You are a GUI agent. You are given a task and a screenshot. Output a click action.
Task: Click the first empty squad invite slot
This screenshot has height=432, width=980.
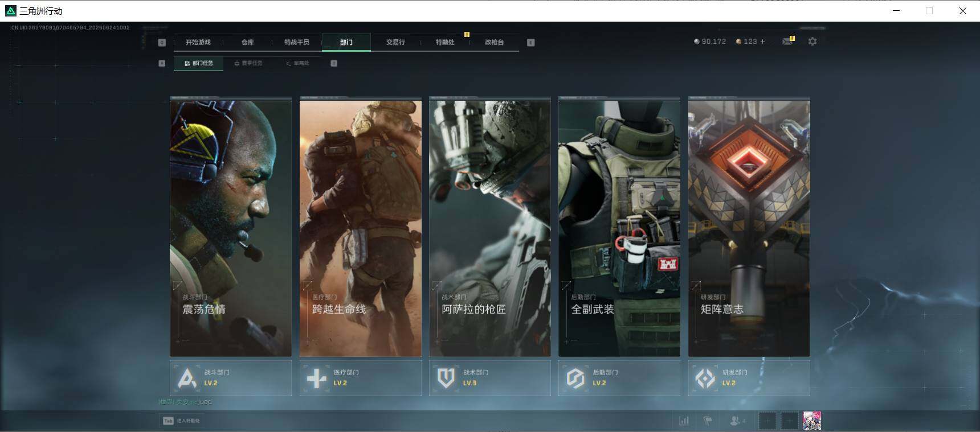click(x=767, y=421)
